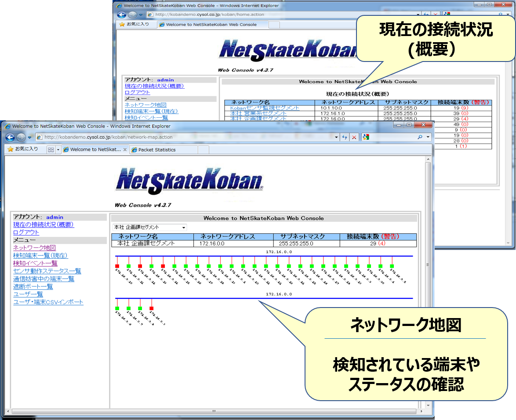
Task: Click red node 172.16.0.14 on map
Action: pyautogui.click(x=163, y=266)
